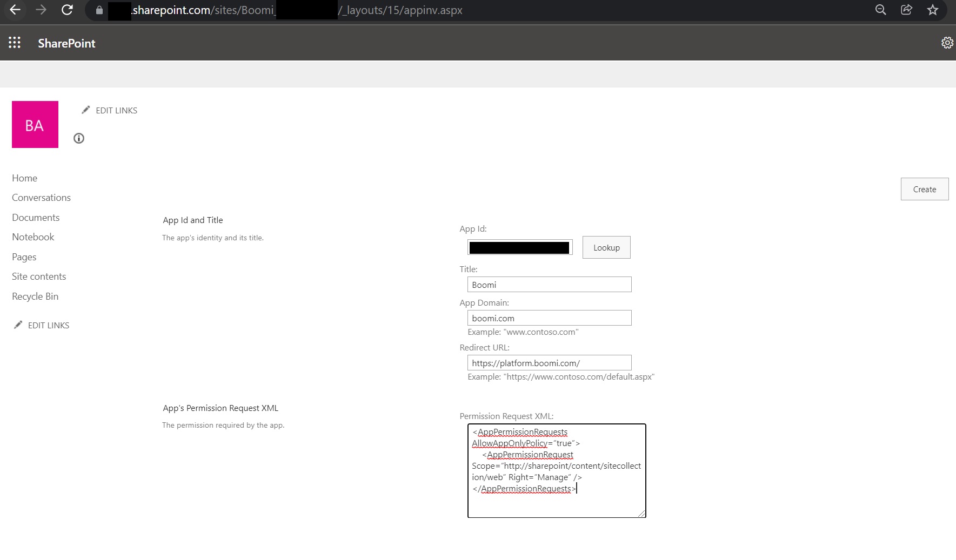This screenshot has height=560, width=956.
Task: Share the page via the share icon
Action: 906,10
